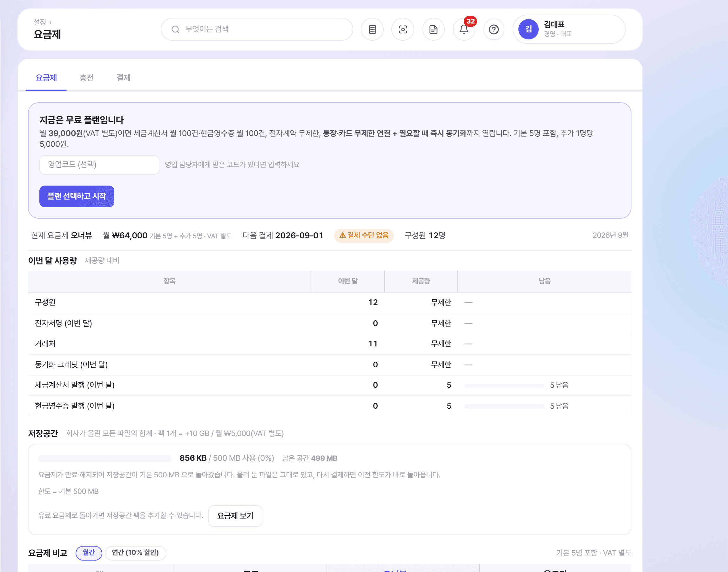728x572 pixels.
Task: Click the scan capture icon
Action: (403, 30)
